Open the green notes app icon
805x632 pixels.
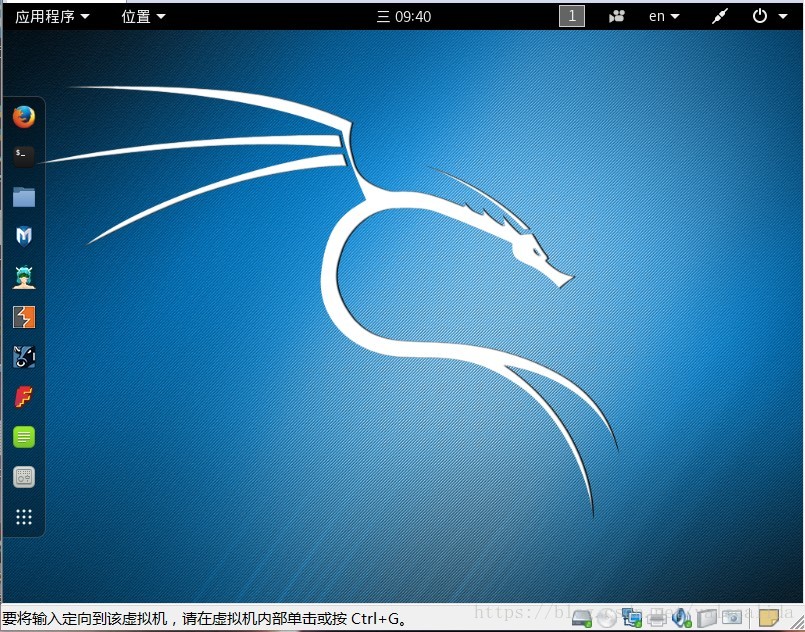click(x=24, y=437)
